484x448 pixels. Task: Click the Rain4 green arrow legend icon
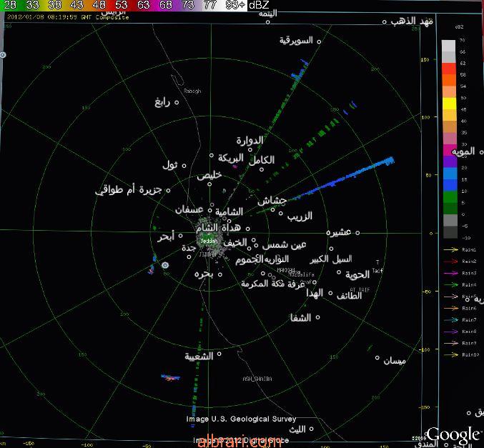point(450,285)
